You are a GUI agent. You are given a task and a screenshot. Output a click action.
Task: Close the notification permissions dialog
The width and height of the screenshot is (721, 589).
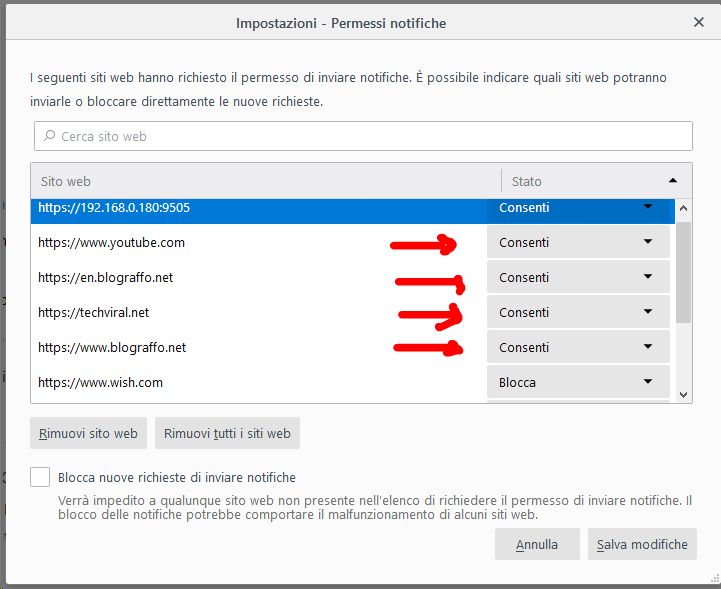point(698,22)
